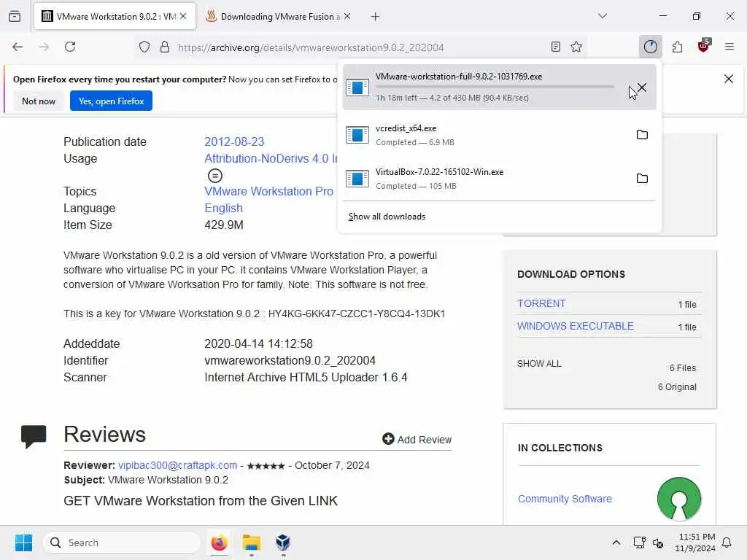The image size is (747, 560).
Task: Click the identifier vmwareworkstation9.0.2_202004 text
Action: pyautogui.click(x=290, y=360)
